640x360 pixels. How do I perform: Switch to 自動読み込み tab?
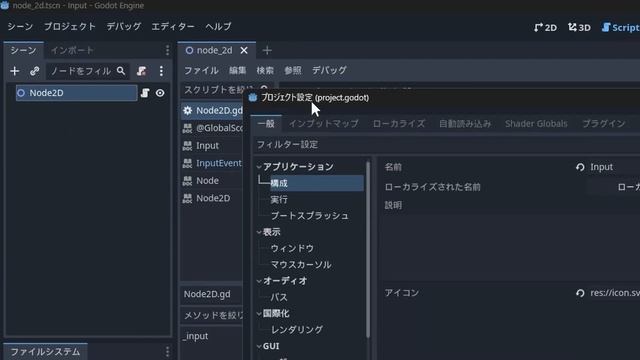tap(465, 123)
